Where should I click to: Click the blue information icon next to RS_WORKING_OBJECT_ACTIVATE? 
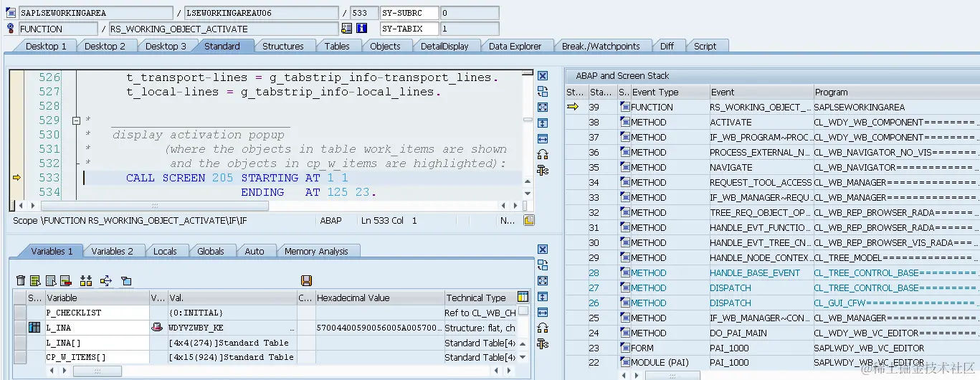point(362,29)
